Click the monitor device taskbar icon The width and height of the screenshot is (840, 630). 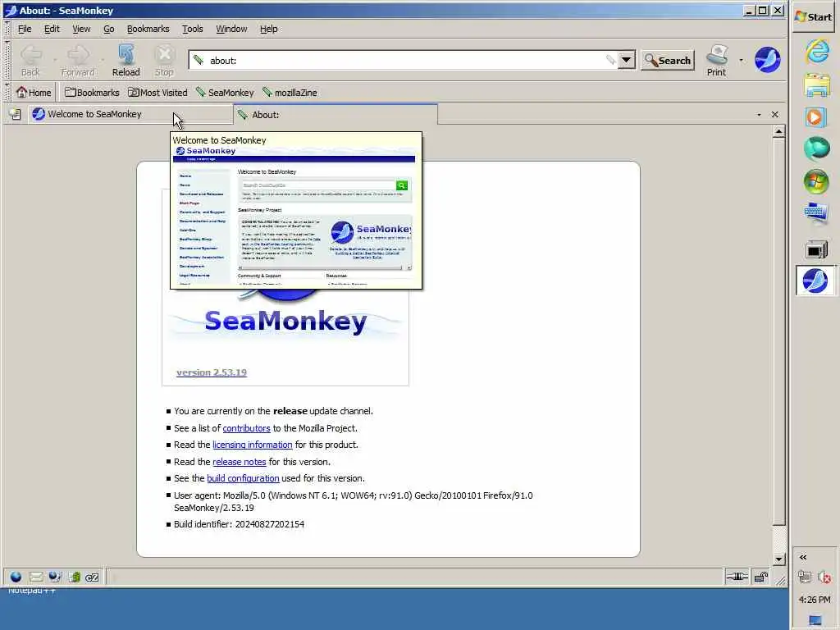[816, 249]
